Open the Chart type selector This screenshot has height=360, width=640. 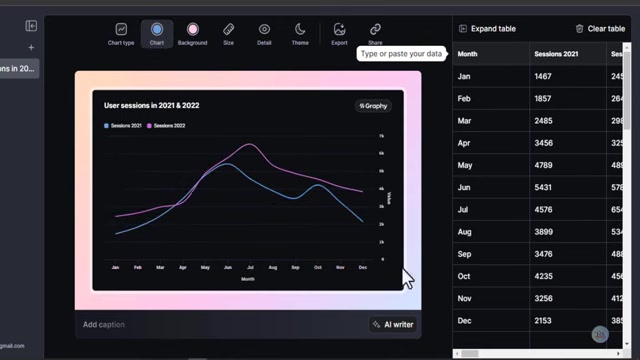(x=121, y=34)
